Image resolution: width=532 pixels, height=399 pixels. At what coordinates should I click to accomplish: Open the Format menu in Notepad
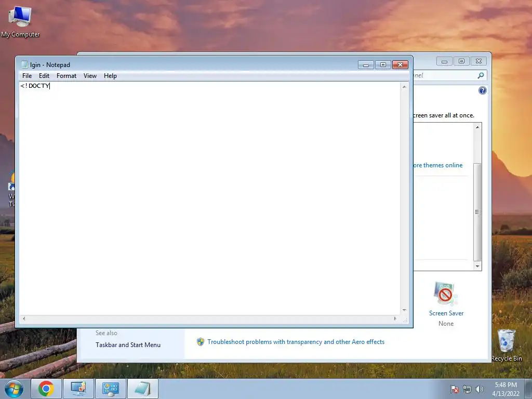66,76
